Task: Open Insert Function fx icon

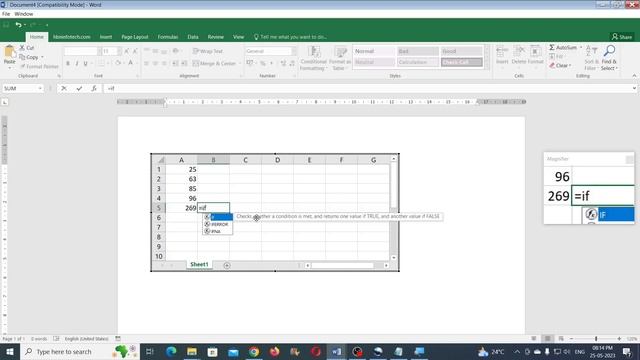Action: pyautogui.click(x=94, y=88)
